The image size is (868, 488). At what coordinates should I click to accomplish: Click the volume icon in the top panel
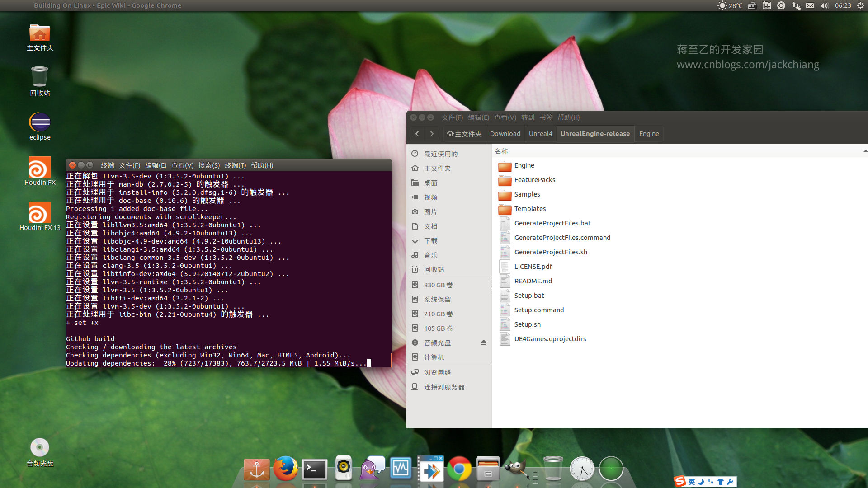[824, 5]
